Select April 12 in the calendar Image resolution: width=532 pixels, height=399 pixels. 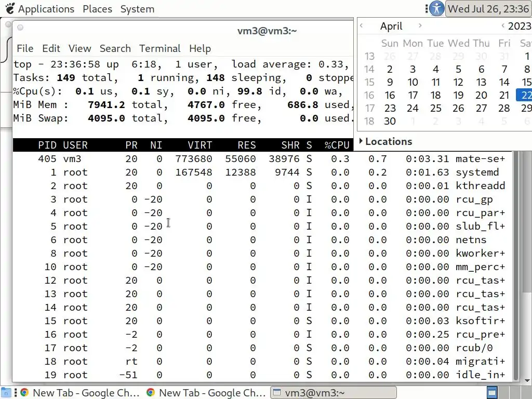[x=458, y=83]
